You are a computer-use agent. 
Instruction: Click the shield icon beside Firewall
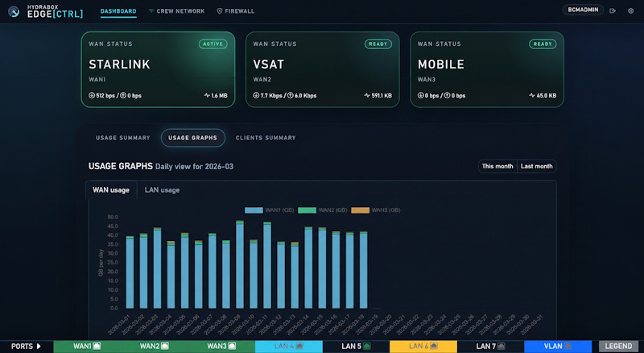coord(220,11)
